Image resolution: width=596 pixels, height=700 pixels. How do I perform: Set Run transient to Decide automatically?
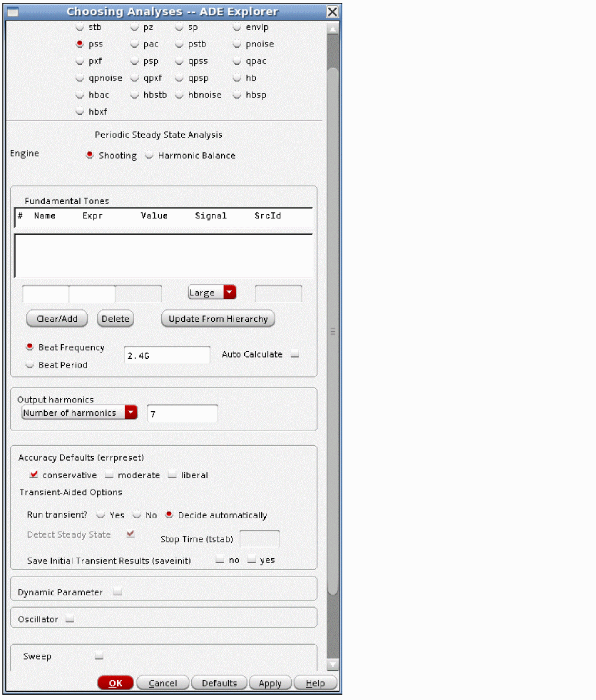[169, 515]
